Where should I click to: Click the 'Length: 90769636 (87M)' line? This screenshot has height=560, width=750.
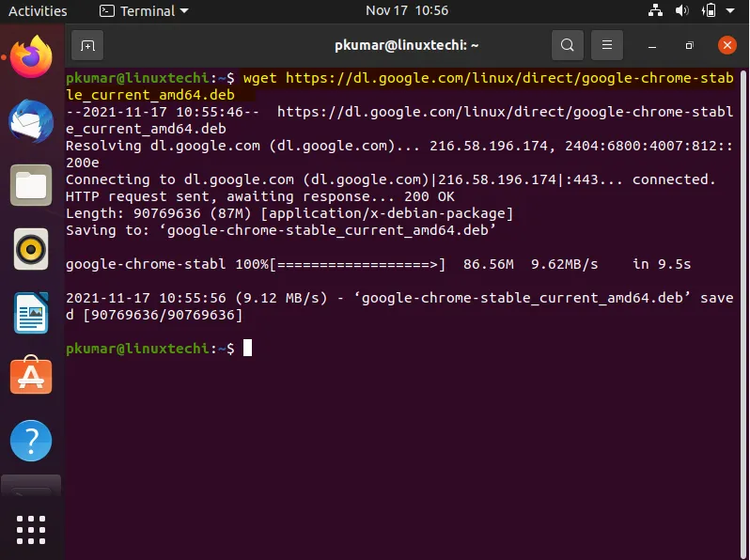tap(289, 213)
